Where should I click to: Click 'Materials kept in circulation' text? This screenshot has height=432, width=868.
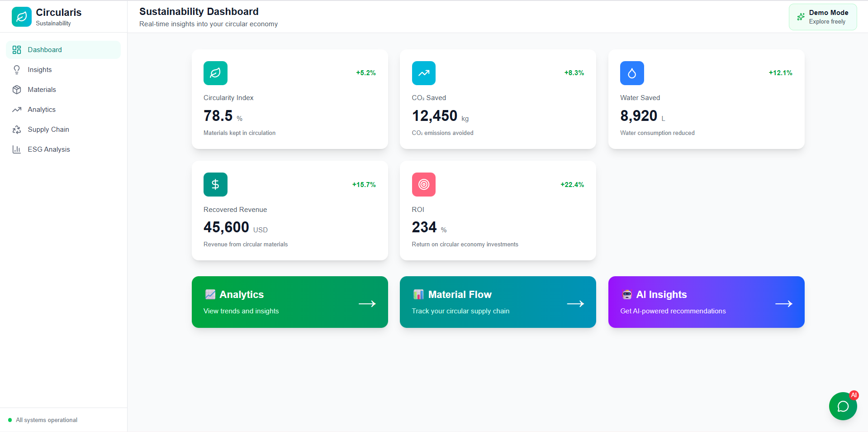click(240, 133)
